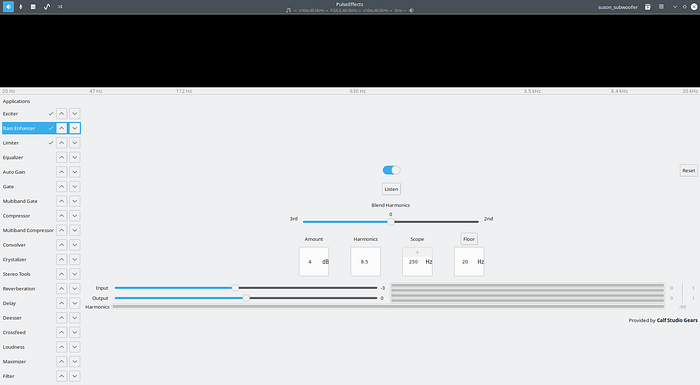Open the box icon next to suson_subwoofer
This screenshot has height=385, width=700.
[648, 7]
